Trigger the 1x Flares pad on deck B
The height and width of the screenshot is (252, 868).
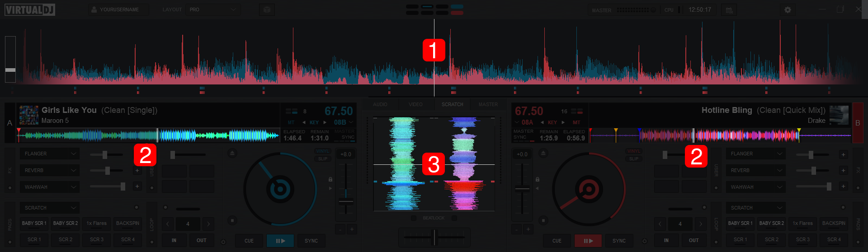803,223
